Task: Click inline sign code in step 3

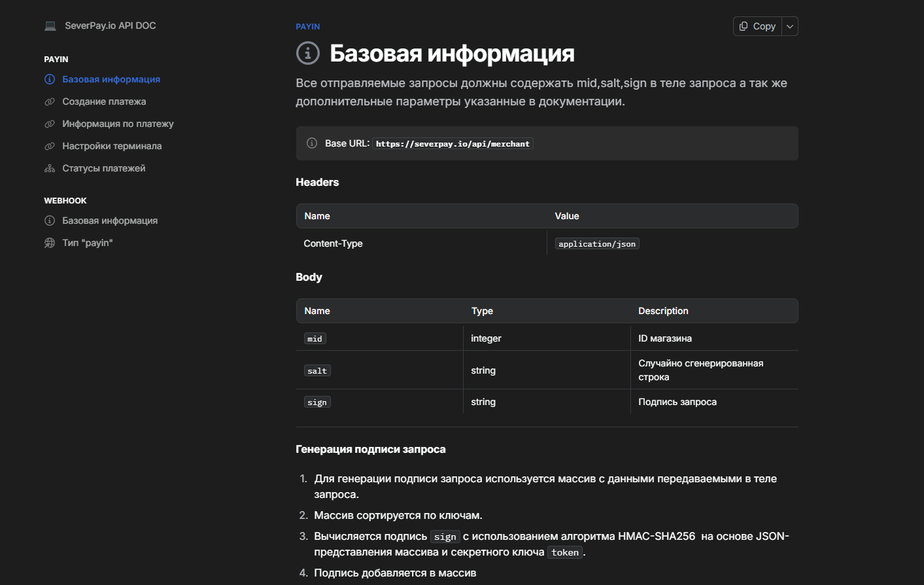Action: tap(445, 537)
